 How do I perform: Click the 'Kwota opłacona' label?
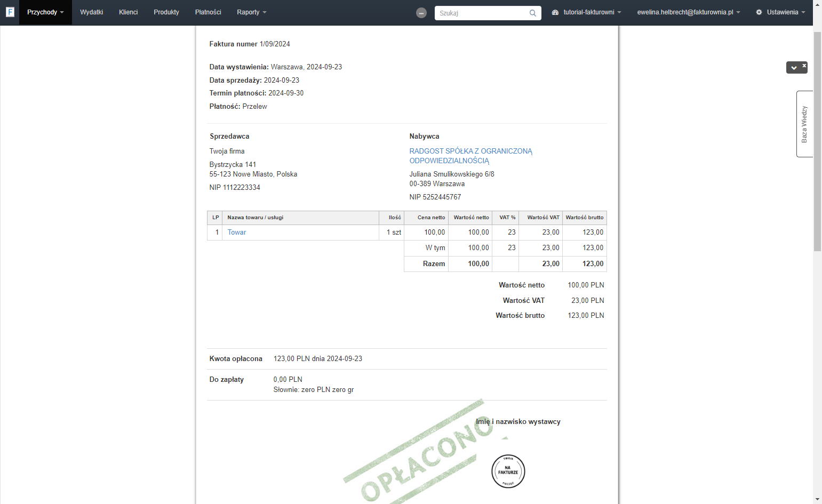(x=236, y=359)
